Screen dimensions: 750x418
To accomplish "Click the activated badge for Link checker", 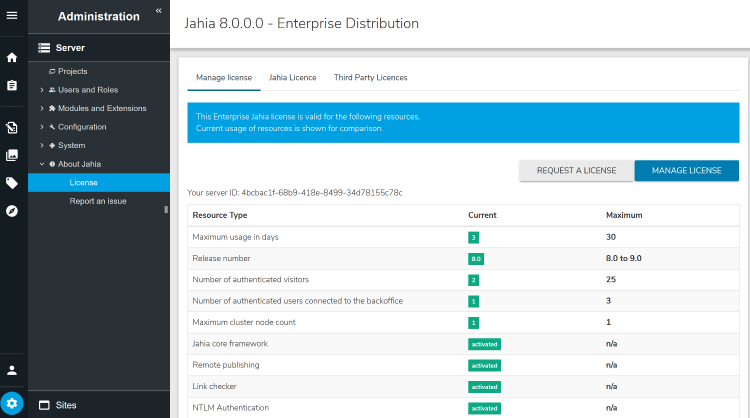I will coord(485,387).
